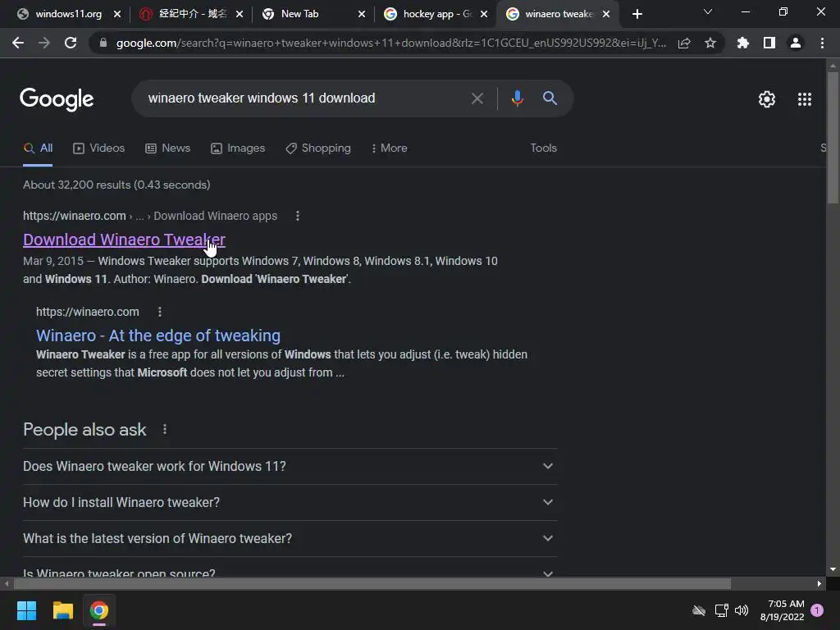Select the Shopping results filter

pos(318,148)
